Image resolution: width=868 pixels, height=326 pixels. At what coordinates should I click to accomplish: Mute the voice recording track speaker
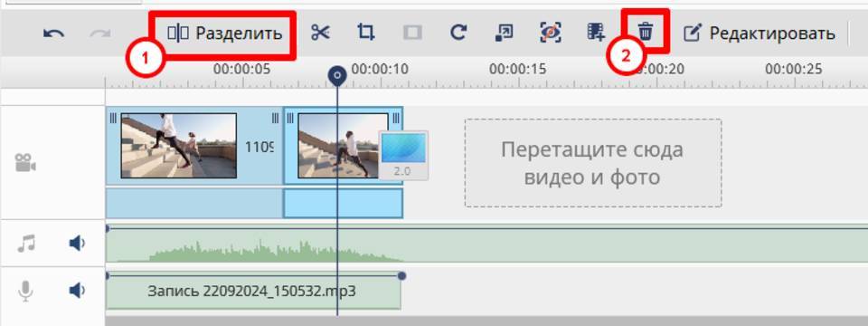[x=77, y=291]
